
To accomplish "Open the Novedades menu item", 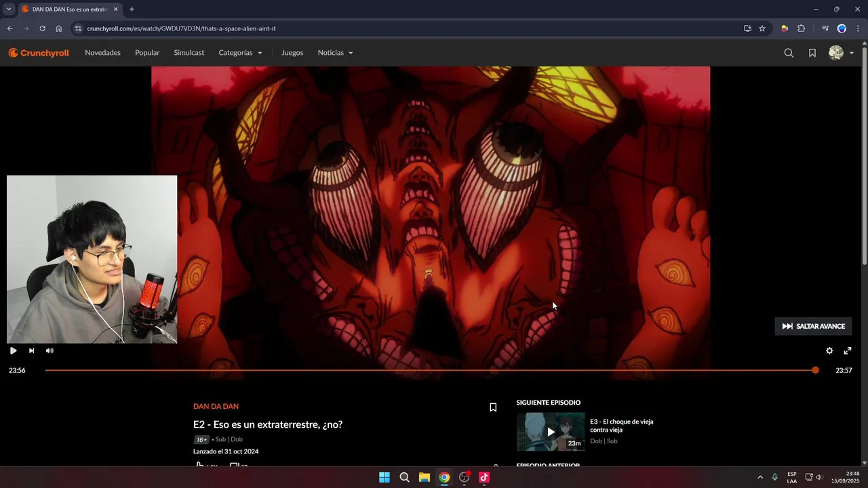I will (x=102, y=53).
